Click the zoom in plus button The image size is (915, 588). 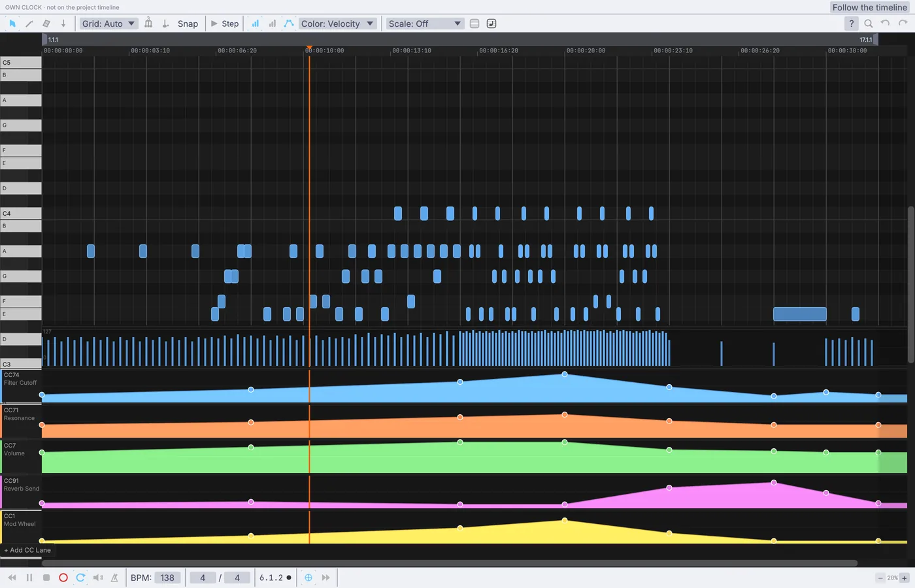[x=905, y=578]
